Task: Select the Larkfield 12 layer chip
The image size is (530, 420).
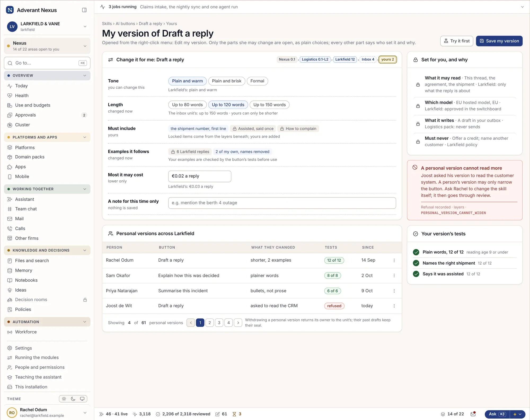Action: (345, 59)
